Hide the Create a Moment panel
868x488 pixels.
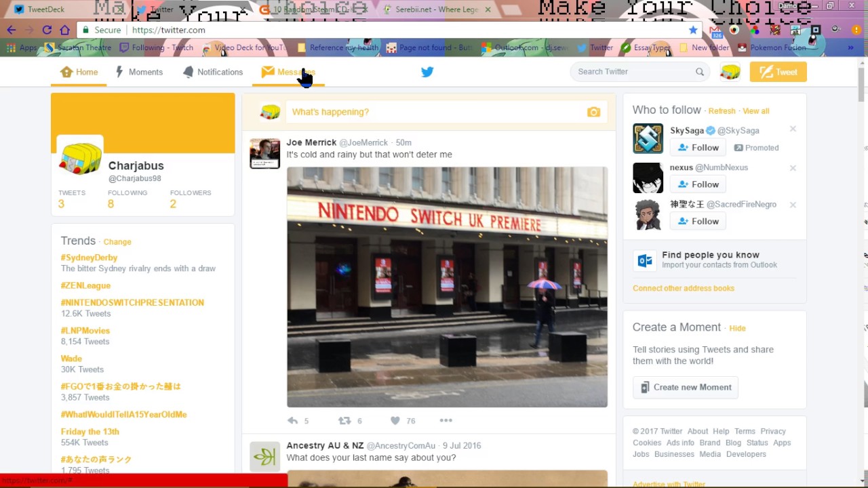click(737, 328)
